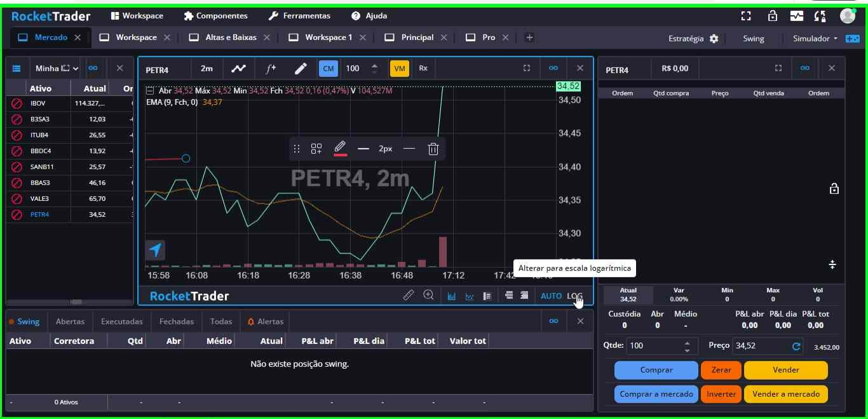Screen dimensions: 868x419
Task: Expand the order book panel to fullscreen
Action: point(778,68)
